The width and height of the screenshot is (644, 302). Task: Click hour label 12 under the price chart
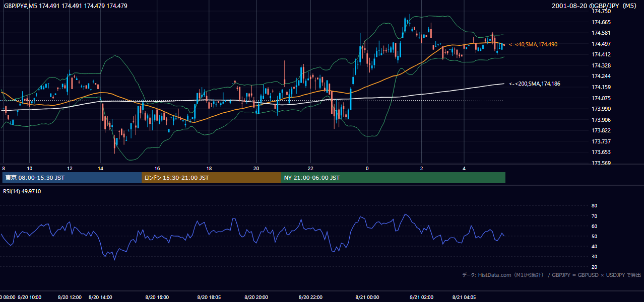(70, 168)
